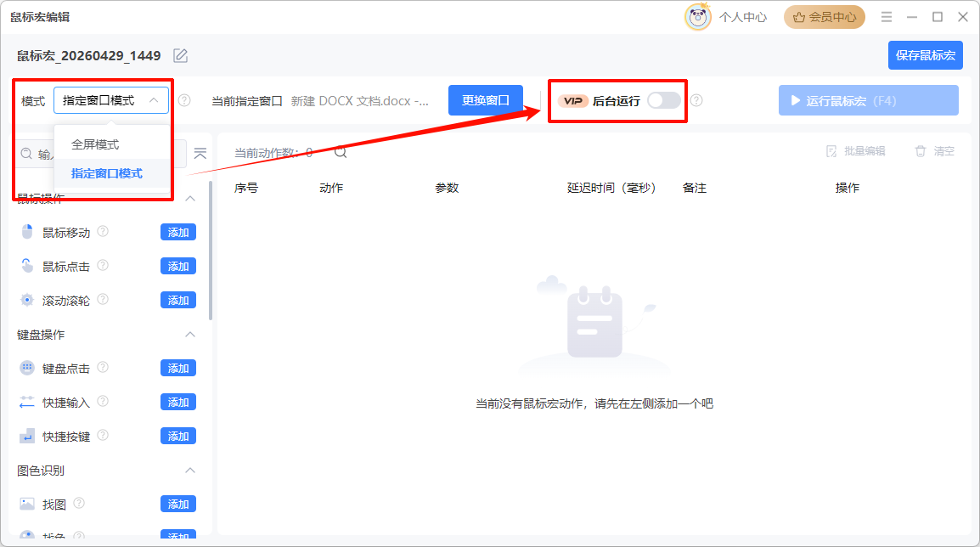Click the 更换窗口 change window button
980x547 pixels.
click(x=485, y=99)
